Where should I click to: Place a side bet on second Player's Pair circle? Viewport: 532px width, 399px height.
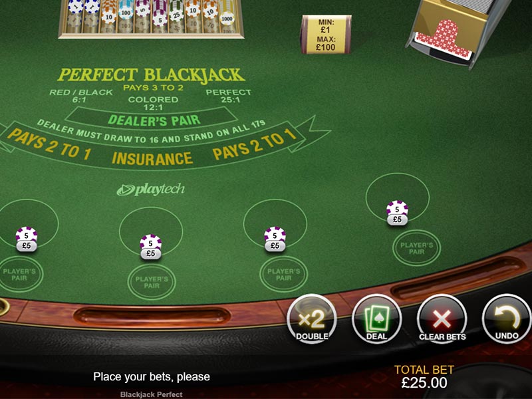[x=152, y=282]
